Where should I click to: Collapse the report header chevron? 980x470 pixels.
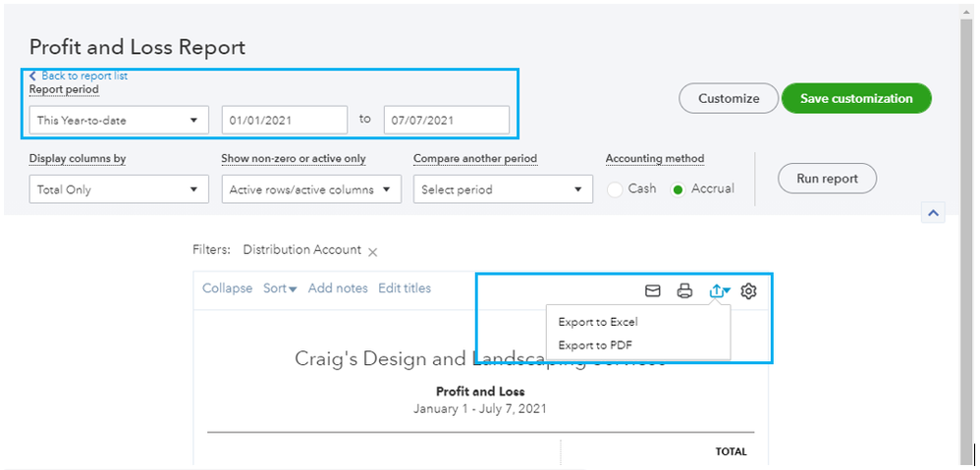[x=933, y=212]
